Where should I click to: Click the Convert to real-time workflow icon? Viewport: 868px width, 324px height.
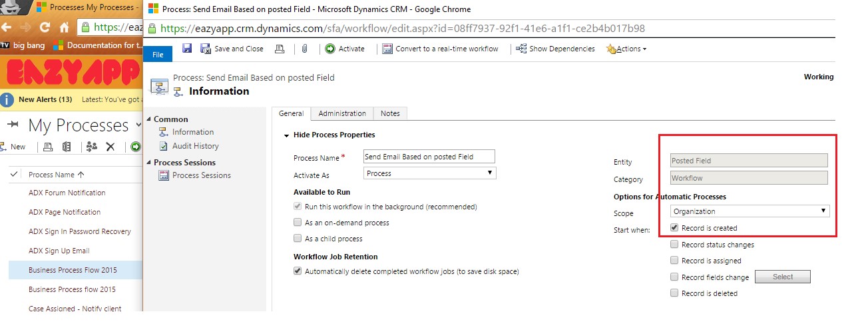tap(387, 49)
